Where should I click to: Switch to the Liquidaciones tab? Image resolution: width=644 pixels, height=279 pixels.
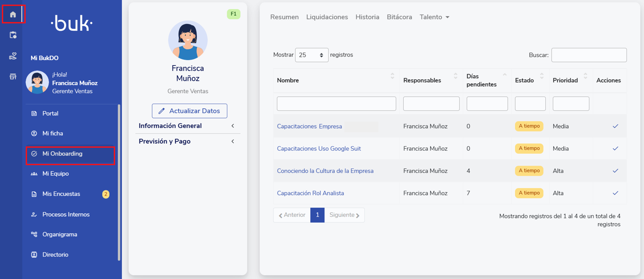pyautogui.click(x=327, y=17)
